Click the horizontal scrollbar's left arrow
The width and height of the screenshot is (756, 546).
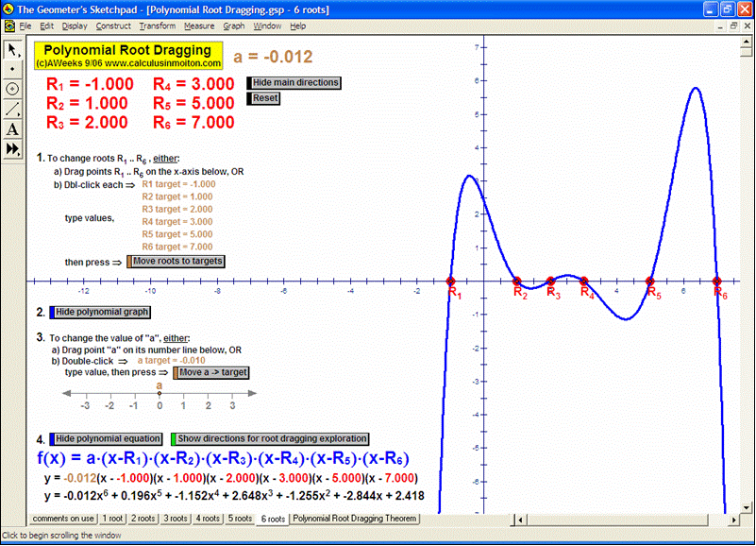520,518
